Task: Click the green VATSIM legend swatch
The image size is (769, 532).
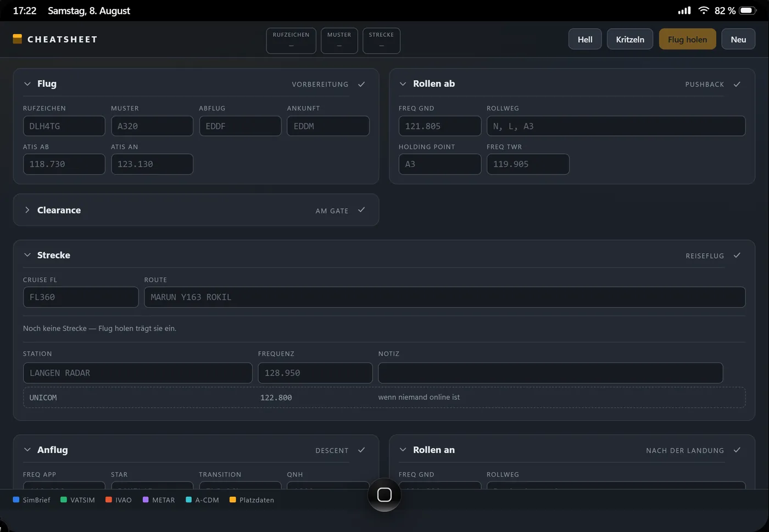Action: click(x=64, y=500)
